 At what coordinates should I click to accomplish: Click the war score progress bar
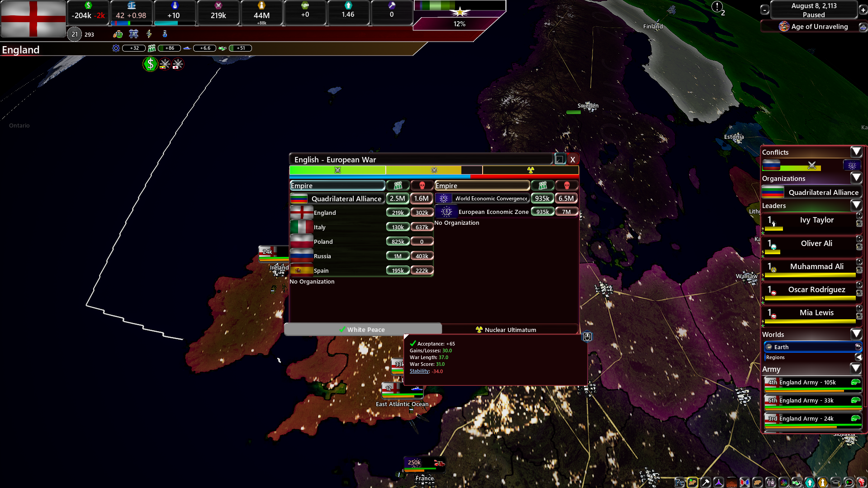[x=434, y=170]
